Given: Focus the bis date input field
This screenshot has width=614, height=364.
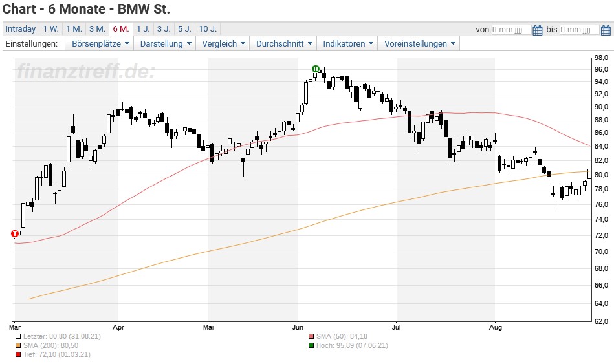Looking at the screenshot, I should [x=579, y=30].
